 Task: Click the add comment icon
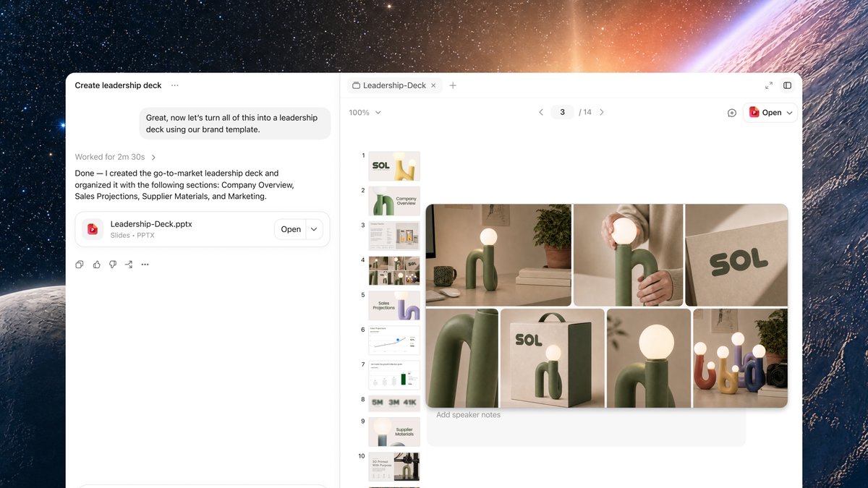(732, 113)
